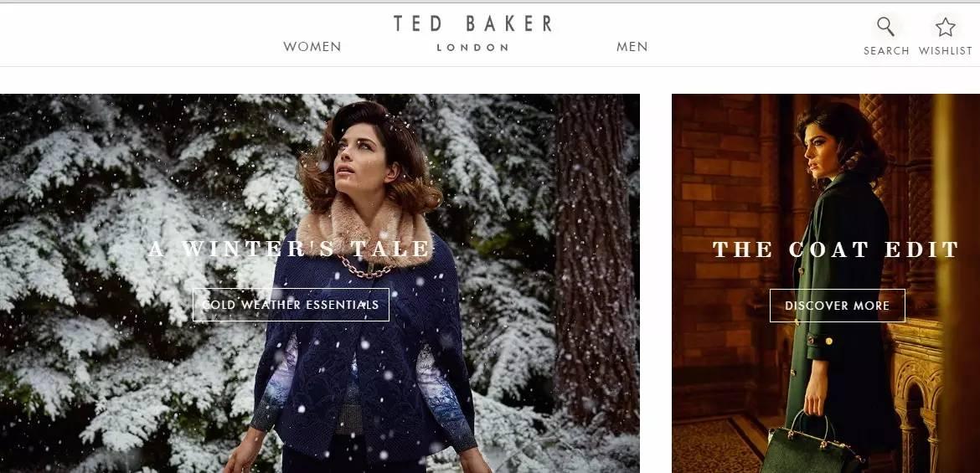
Task: Select The Coat Edit heading
Action: (x=836, y=249)
